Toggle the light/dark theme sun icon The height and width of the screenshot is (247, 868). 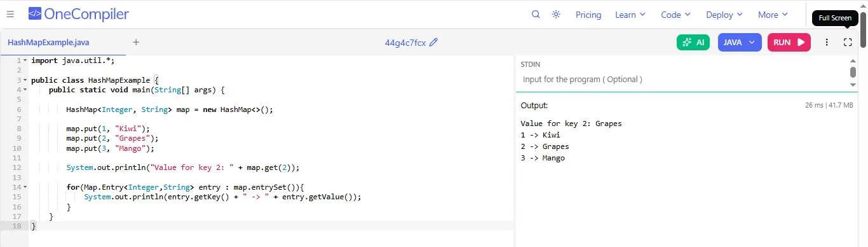556,14
